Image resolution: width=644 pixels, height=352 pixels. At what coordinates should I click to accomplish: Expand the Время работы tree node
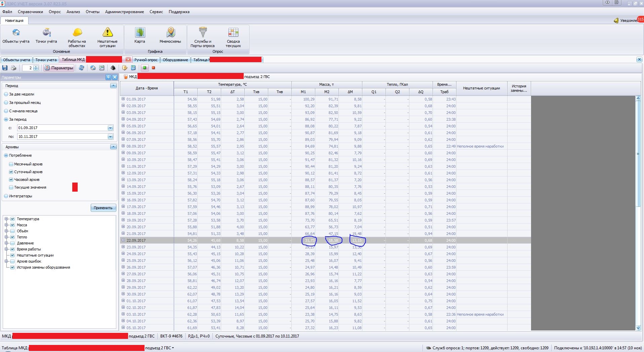coord(6,249)
